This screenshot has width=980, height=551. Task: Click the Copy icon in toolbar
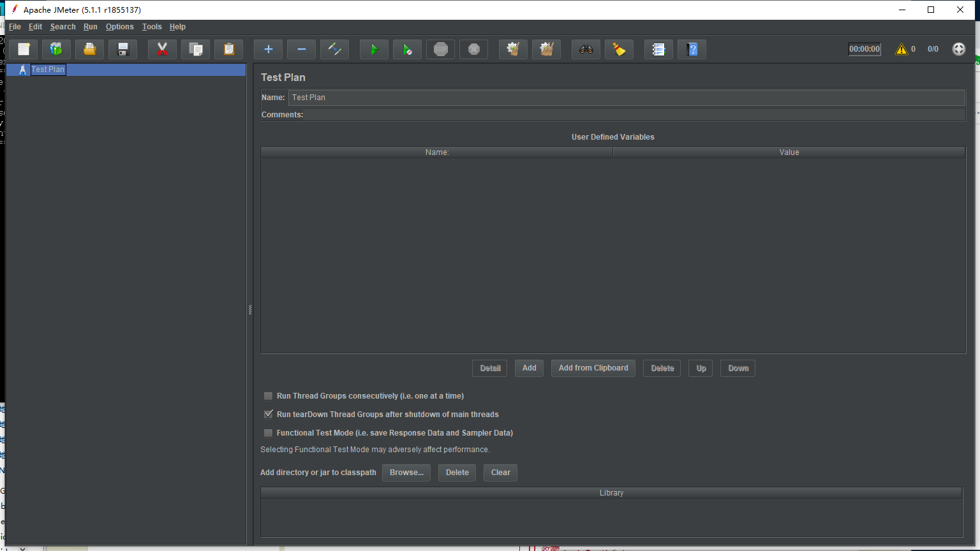[x=196, y=49]
